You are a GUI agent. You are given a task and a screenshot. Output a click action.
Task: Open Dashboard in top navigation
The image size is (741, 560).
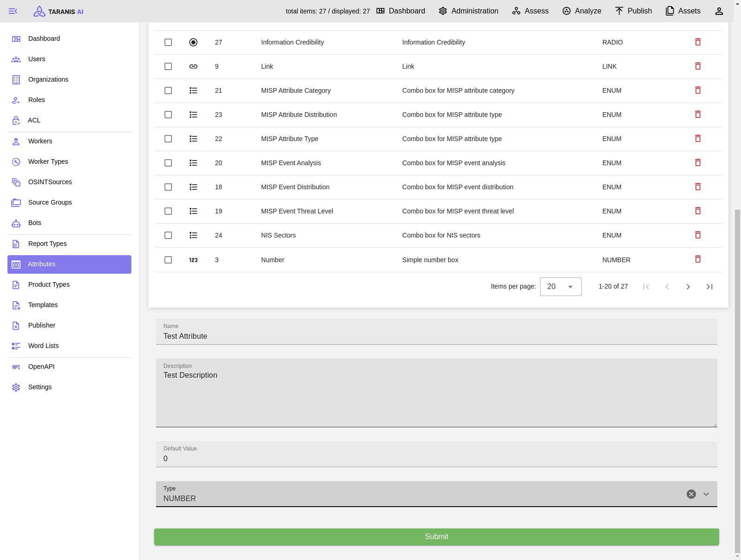click(x=401, y=11)
